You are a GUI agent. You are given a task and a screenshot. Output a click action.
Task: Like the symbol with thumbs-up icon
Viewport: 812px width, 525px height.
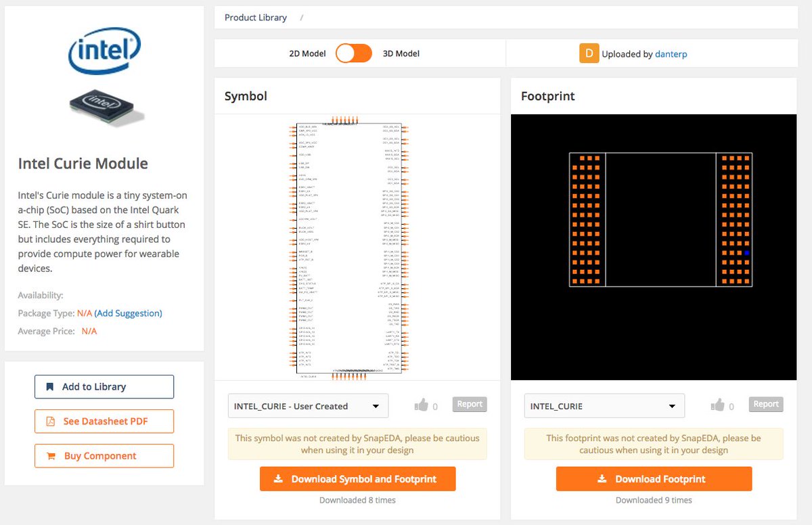[422, 405]
